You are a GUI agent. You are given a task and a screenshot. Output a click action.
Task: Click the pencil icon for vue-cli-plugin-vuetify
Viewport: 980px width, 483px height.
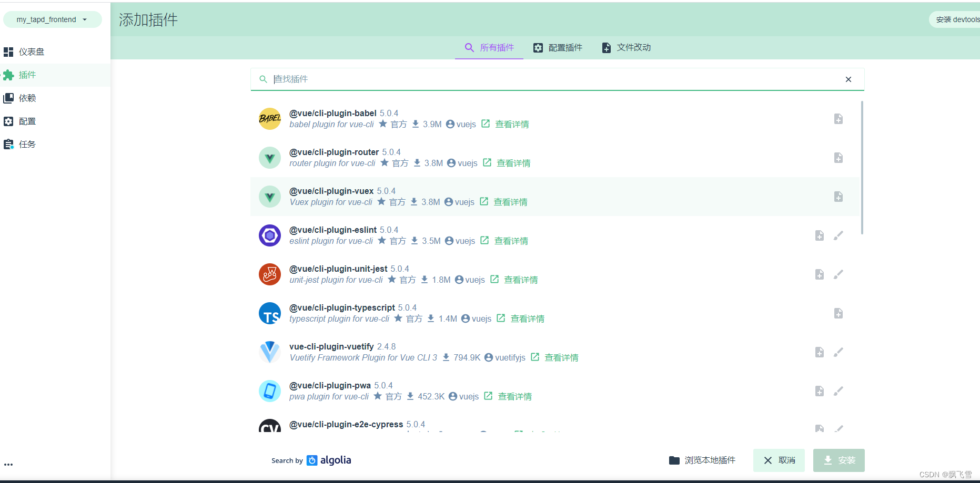[x=839, y=352]
